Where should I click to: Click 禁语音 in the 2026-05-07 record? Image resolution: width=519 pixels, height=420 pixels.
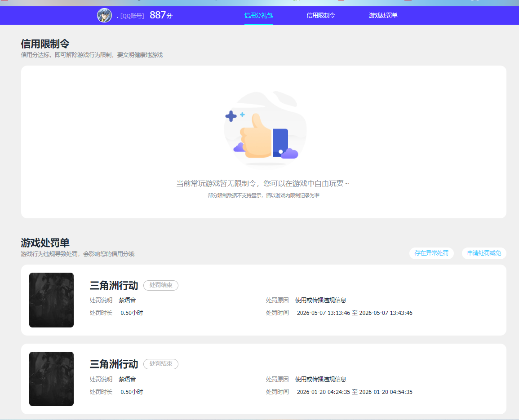[x=128, y=300]
